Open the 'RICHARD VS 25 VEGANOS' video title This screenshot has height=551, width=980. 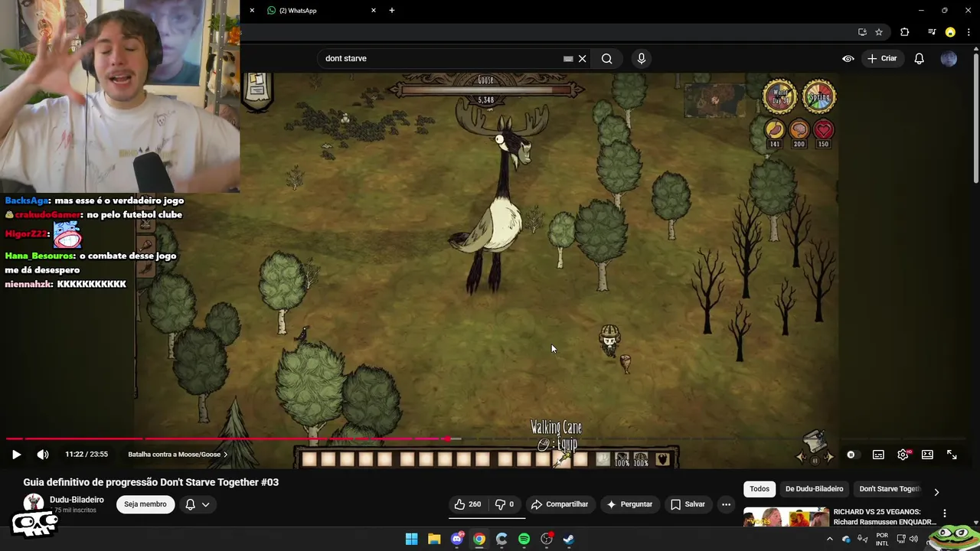click(x=885, y=517)
